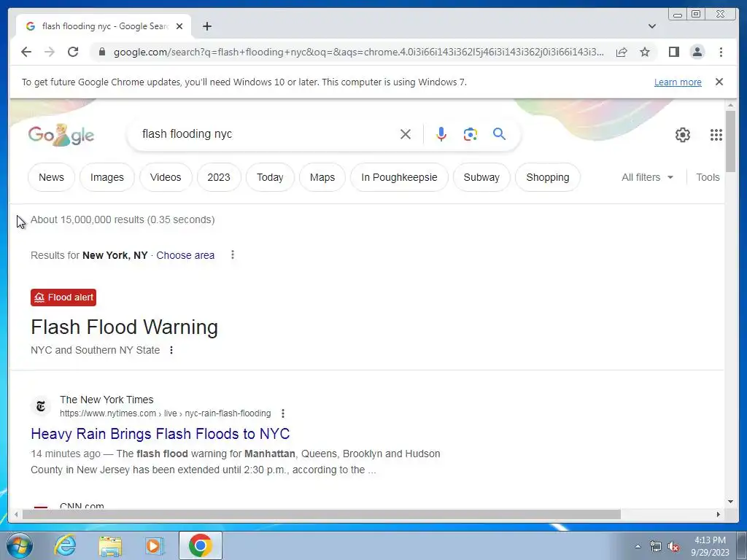Start a voice search with microphone
The height and width of the screenshot is (560, 747).
pyautogui.click(x=441, y=134)
